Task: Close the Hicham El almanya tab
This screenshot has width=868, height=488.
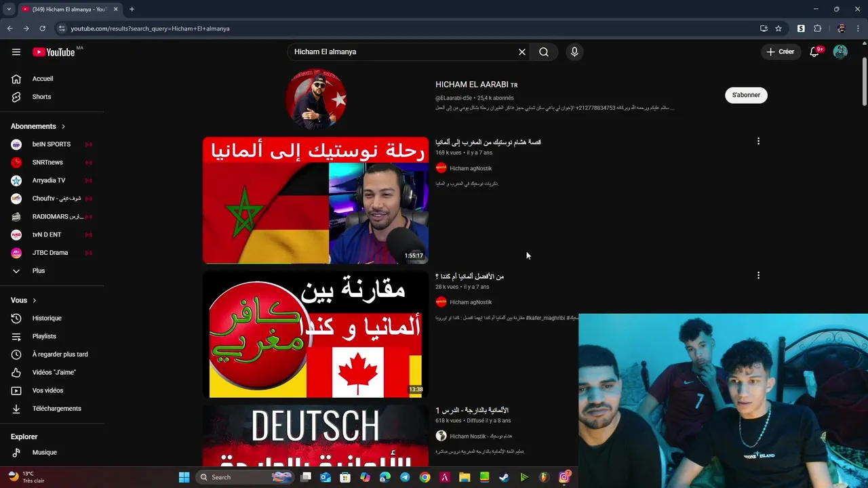Action: tap(115, 9)
